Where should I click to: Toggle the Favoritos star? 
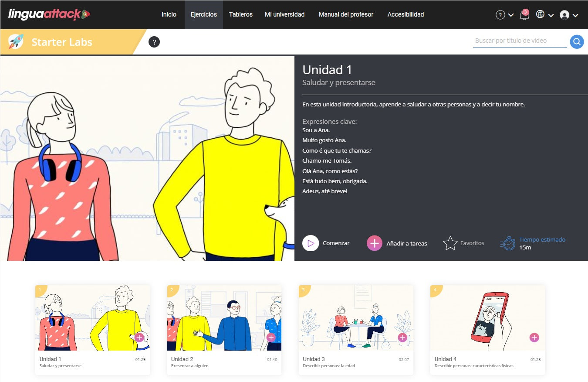coord(450,243)
